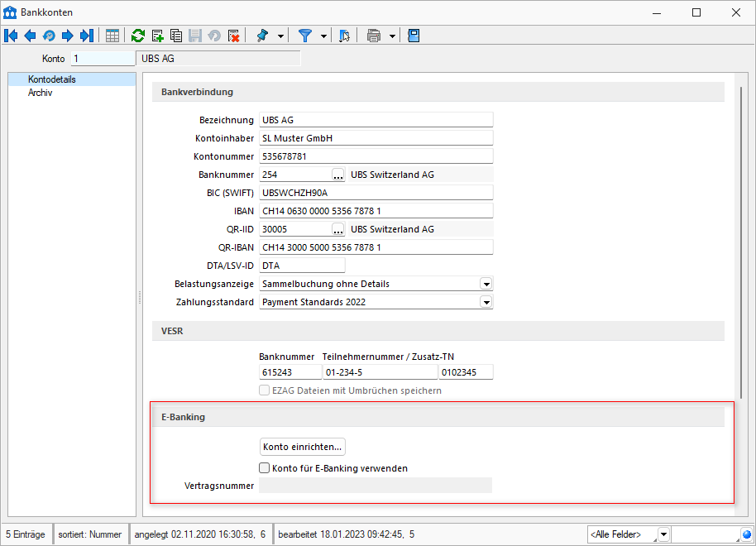Select Kontodetails in the left panel
Viewport: 756px width, 546px height.
pyautogui.click(x=72, y=79)
